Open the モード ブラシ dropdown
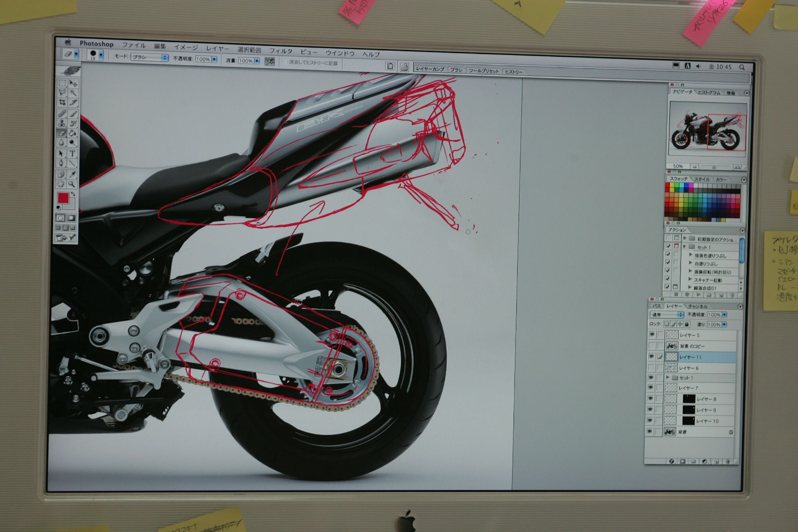Screen dimensions: 798x532 [150, 57]
